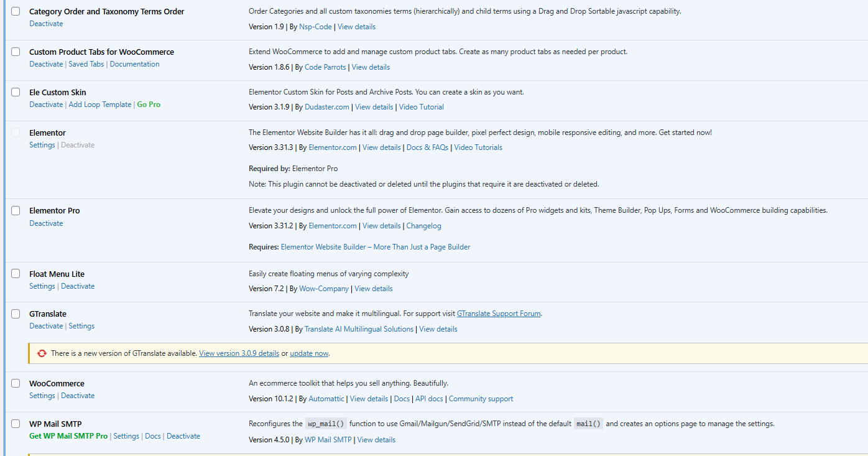View version 3.0.9 details for GTranslate
Image resolution: width=868 pixels, height=456 pixels.
click(239, 353)
